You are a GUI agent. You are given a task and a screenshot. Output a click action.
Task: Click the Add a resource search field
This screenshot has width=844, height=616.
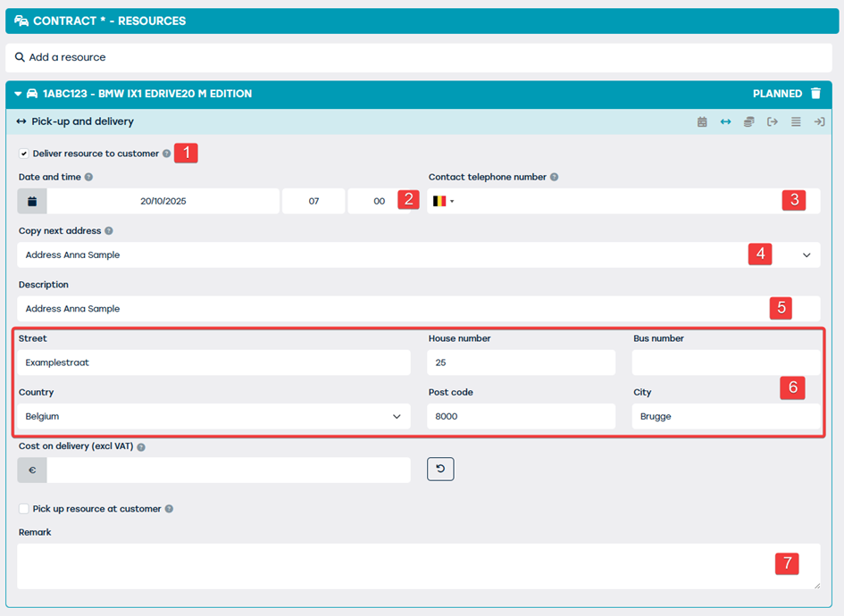(x=419, y=57)
